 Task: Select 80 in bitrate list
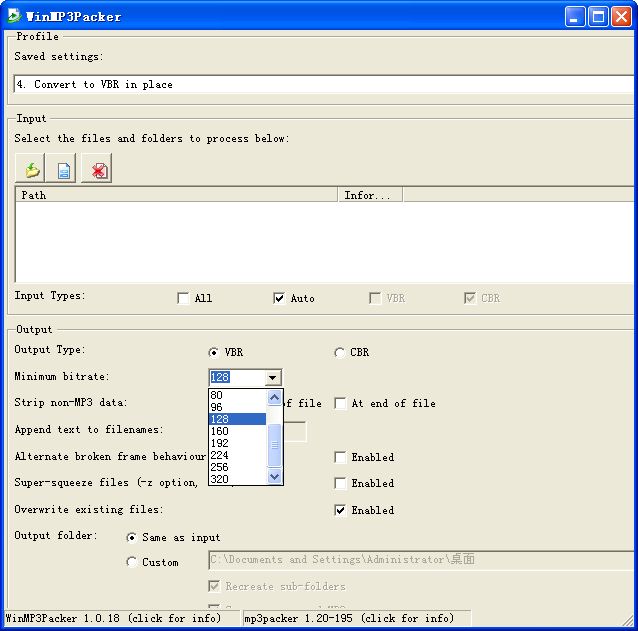[x=238, y=395]
